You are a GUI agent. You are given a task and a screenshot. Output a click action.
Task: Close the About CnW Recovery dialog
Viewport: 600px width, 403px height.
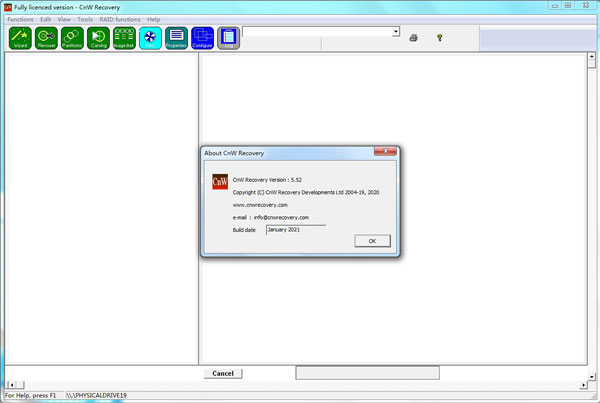[x=385, y=151]
